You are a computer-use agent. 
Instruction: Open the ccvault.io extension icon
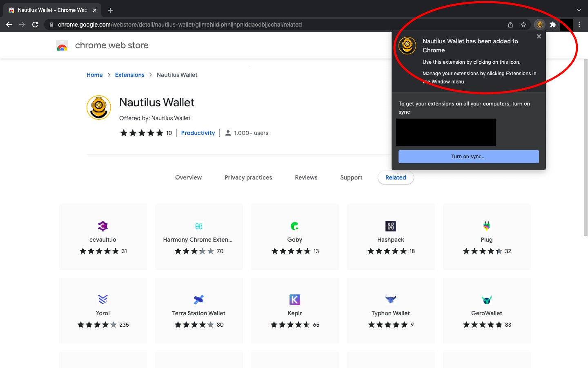point(103,226)
